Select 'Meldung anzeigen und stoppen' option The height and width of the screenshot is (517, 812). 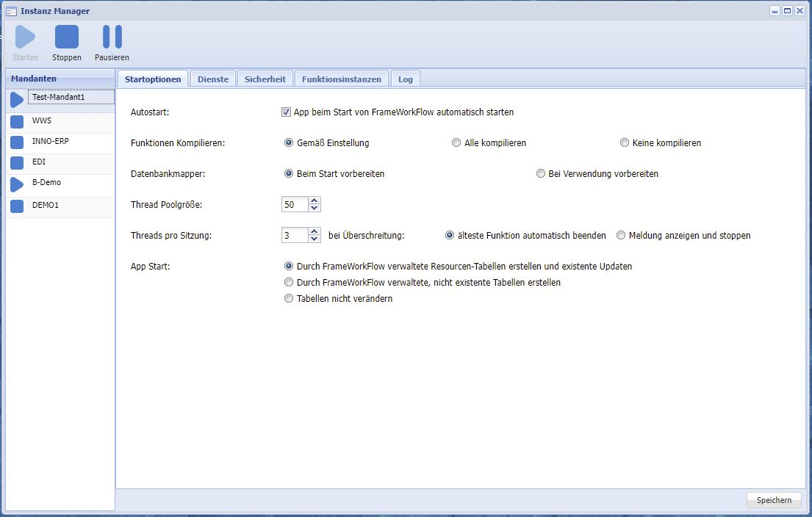621,236
